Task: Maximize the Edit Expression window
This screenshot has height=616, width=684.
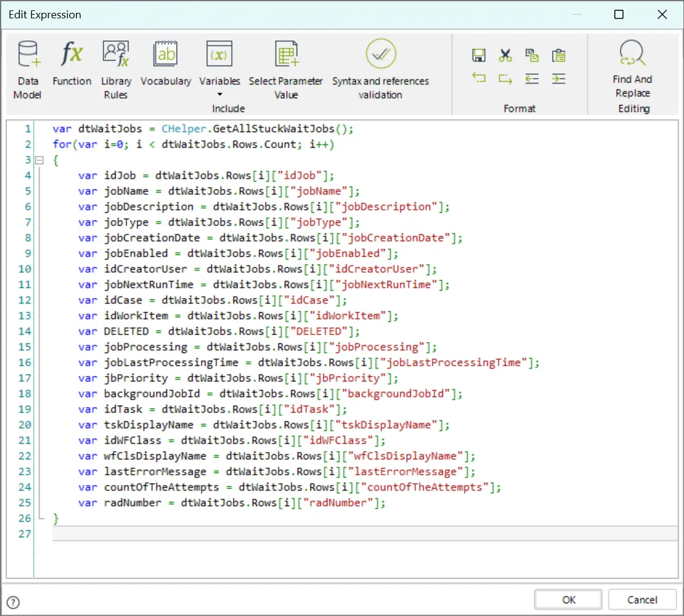Action: coord(619,15)
